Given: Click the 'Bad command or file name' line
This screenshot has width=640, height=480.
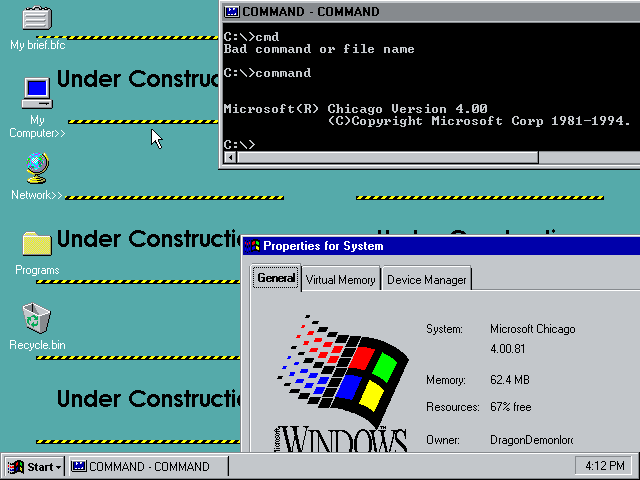Looking at the screenshot, I should pos(319,49).
